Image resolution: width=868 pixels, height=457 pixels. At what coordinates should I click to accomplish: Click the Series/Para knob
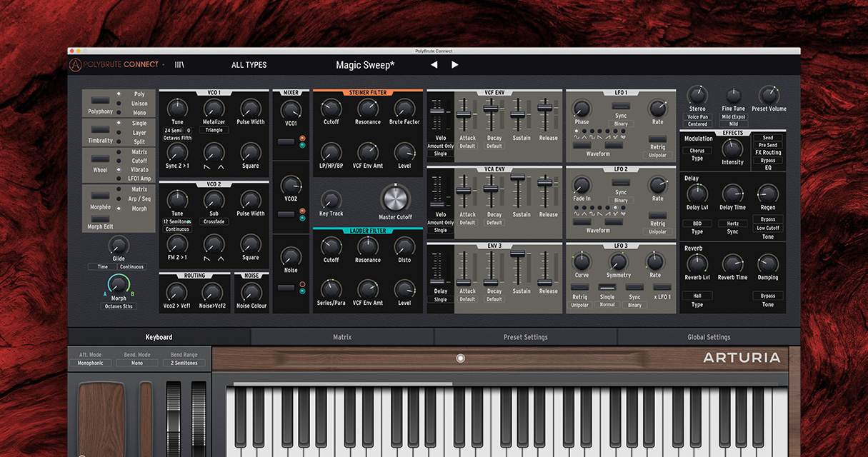click(331, 288)
